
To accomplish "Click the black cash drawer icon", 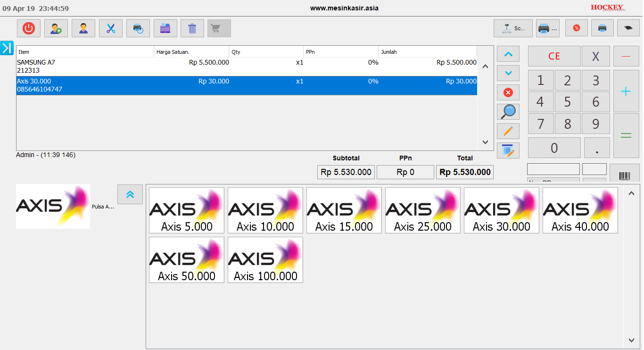I will pyautogui.click(x=628, y=28).
